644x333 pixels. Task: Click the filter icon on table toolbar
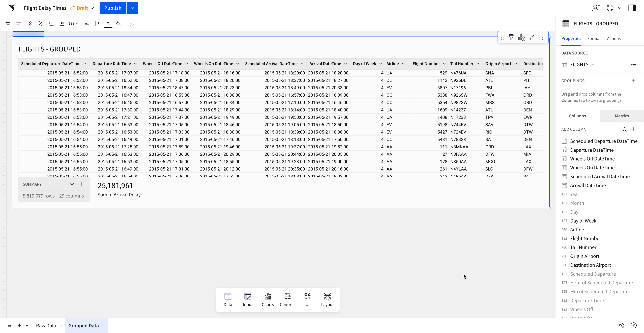(x=511, y=38)
